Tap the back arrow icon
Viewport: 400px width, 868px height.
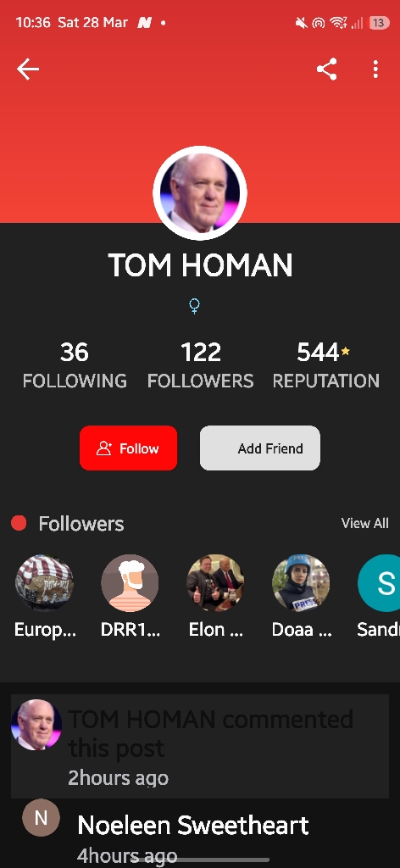pos(28,70)
